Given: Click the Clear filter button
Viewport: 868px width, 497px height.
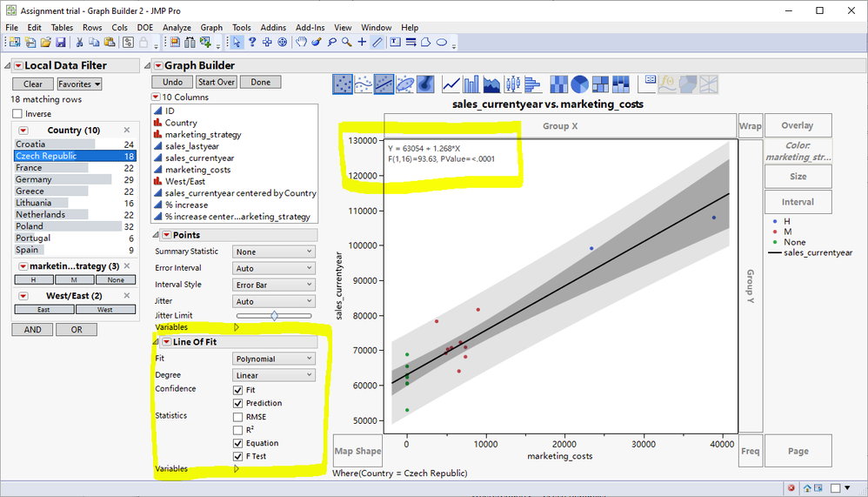Looking at the screenshot, I should pos(33,84).
